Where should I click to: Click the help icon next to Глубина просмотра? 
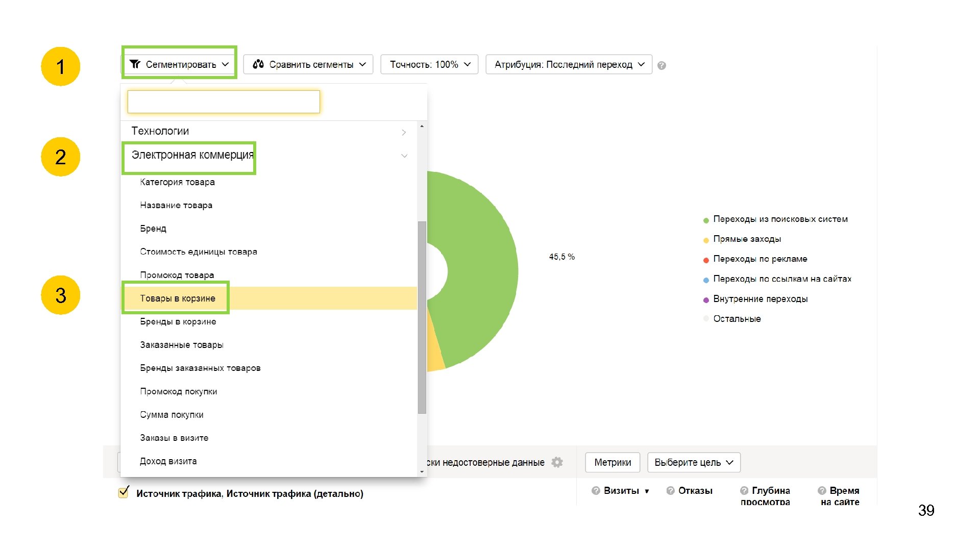(x=744, y=491)
